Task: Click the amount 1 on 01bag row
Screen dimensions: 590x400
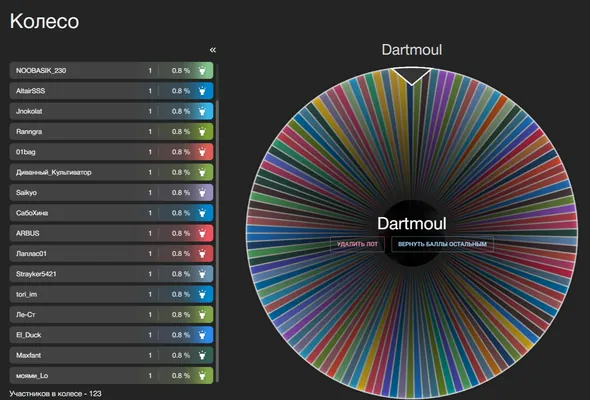Action: [150, 152]
